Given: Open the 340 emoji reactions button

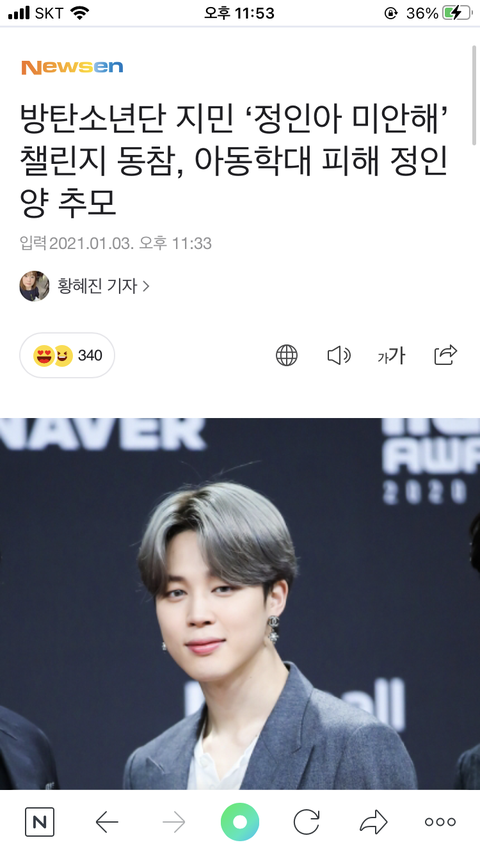Looking at the screenshot, I should click(x=67, y=356).
